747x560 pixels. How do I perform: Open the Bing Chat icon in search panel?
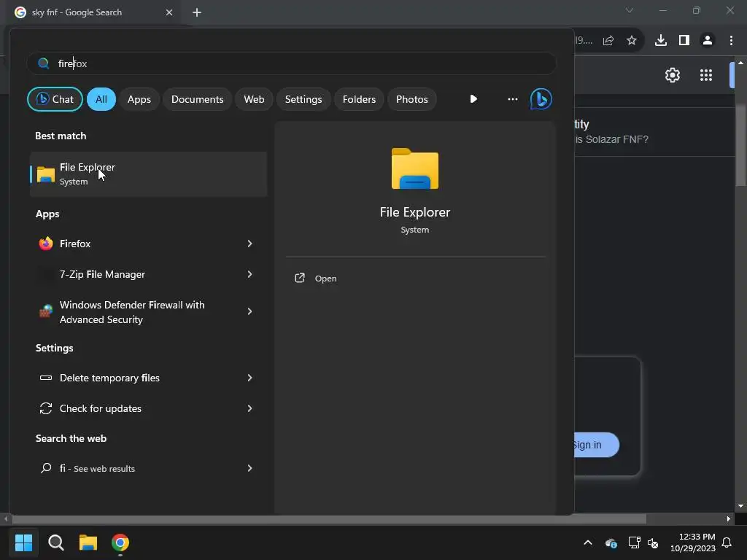coord(541,99)
